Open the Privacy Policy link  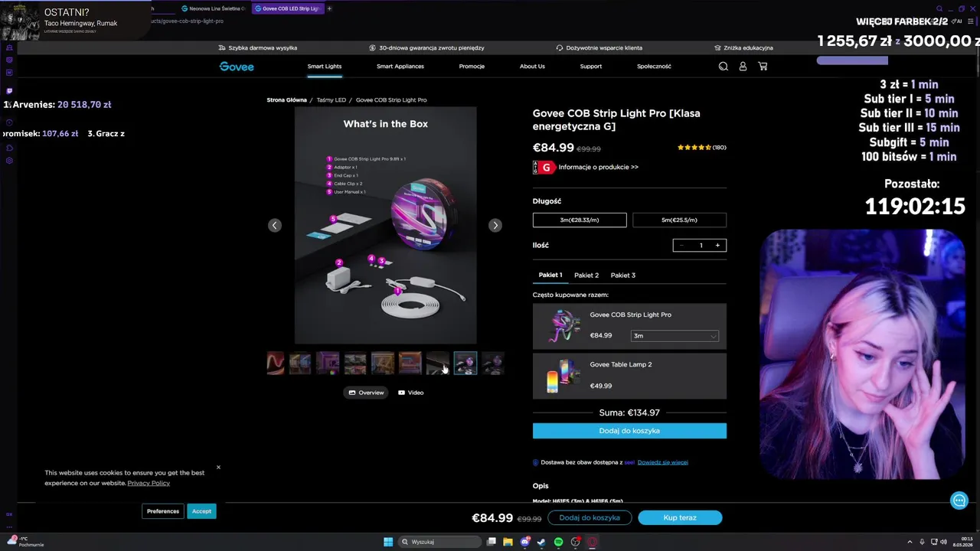coord(149,483)
